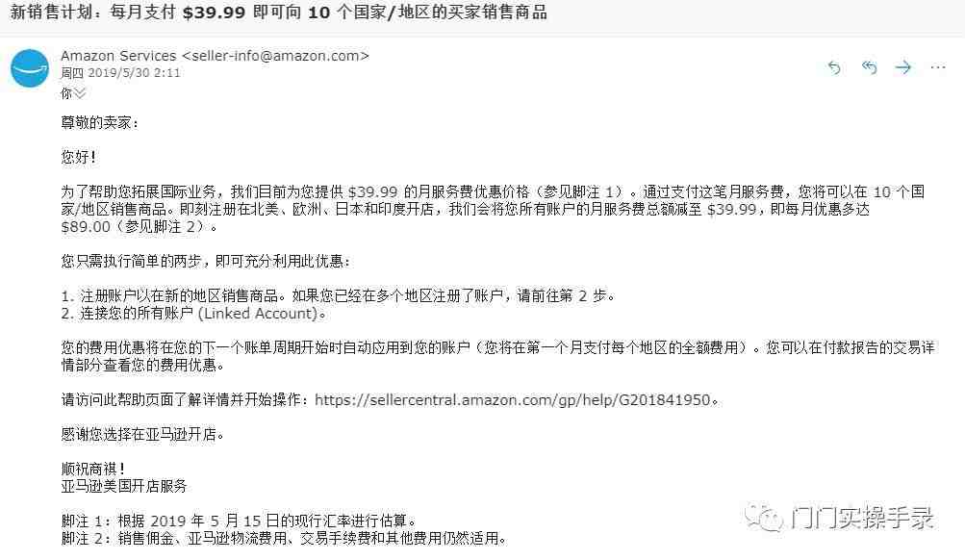Screen dimensions: 965x560
Task: Click the sender name Amazon Services
Action: point(118,56)
